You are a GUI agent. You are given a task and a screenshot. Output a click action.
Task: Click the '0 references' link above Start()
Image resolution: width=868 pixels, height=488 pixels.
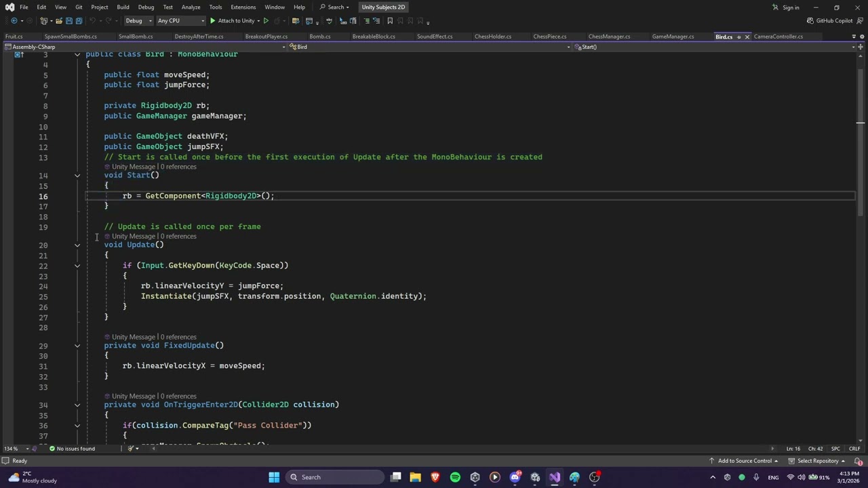tap(178, 167)
